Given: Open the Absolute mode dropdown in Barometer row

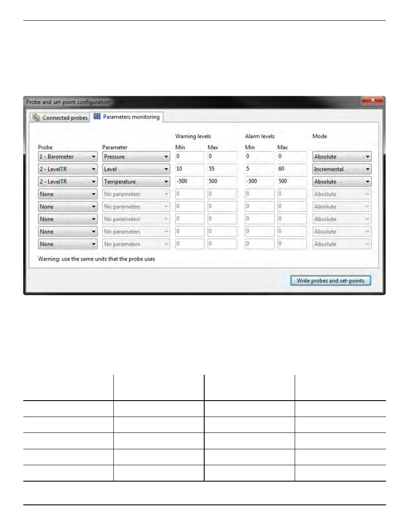Looking at the screenshot, I should coord(342,157).
